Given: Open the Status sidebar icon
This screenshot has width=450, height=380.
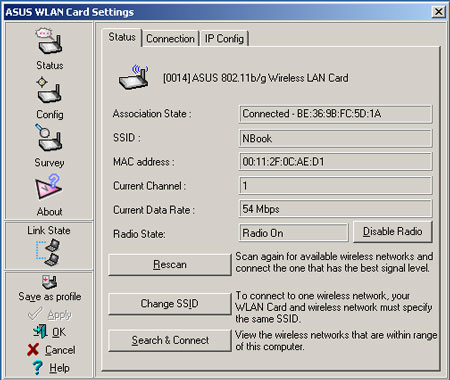Looking at the screenshot, I should pos(49,42).
